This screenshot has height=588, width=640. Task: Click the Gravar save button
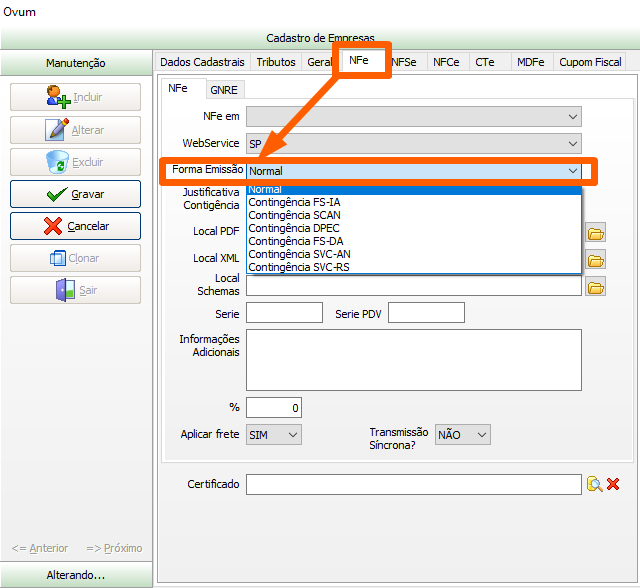coord(76,194)
